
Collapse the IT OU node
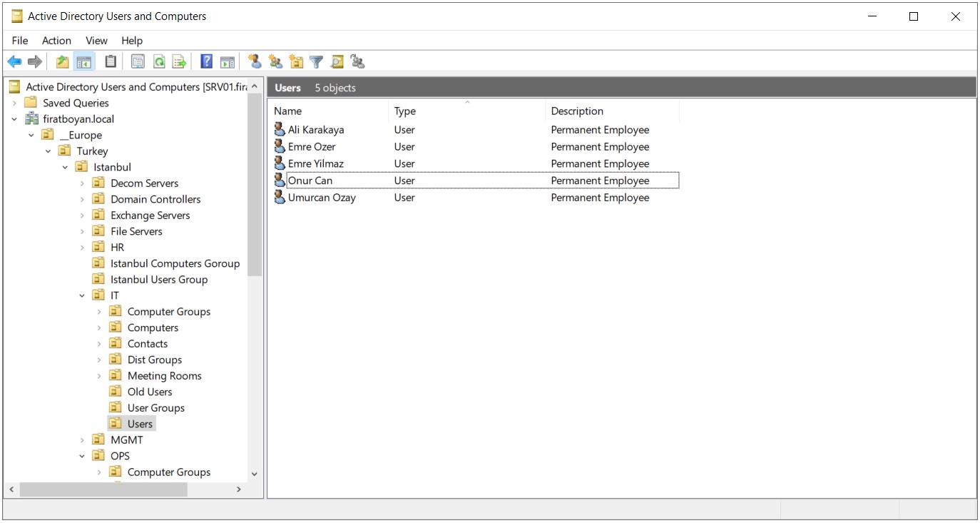pos(82,295)
